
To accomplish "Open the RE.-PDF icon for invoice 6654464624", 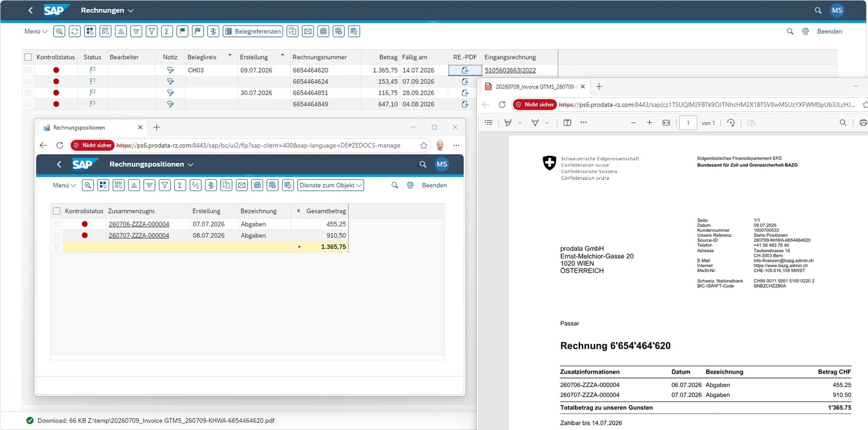I will [465, 81].
